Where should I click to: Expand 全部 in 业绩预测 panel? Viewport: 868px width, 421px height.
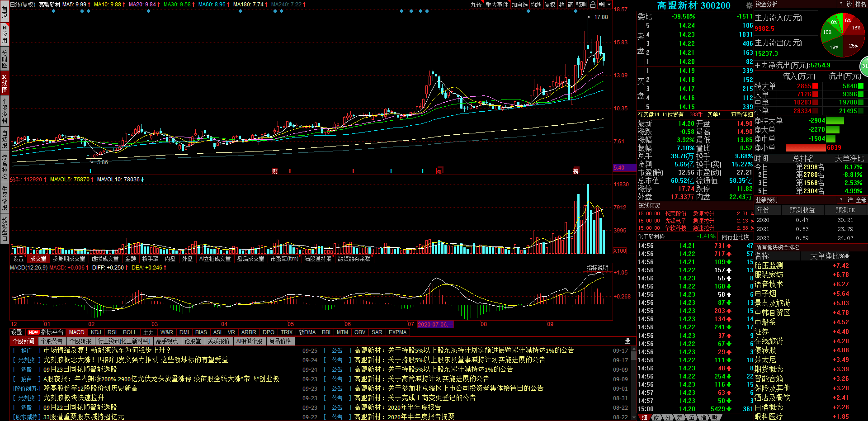(x=861, y=200)
